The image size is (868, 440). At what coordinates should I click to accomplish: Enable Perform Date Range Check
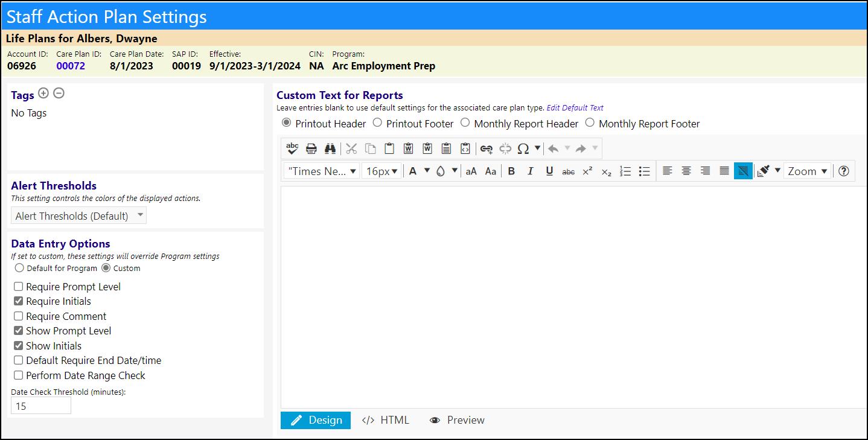[x=19, y=375]
